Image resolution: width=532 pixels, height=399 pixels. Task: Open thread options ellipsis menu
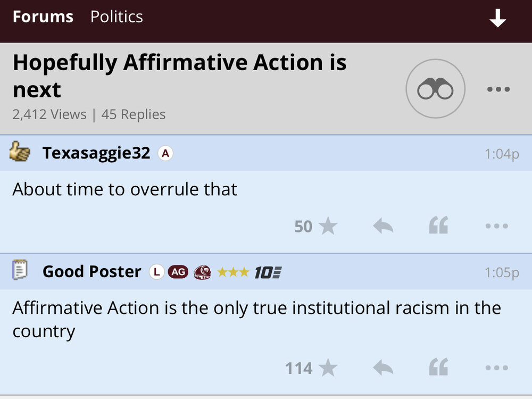click(x=498, y=89)
